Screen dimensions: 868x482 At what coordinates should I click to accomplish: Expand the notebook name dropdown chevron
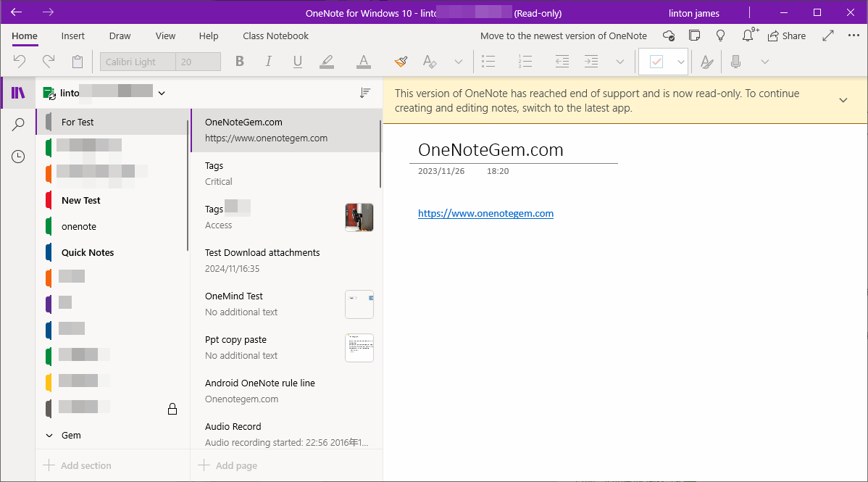tap(162, 93)
